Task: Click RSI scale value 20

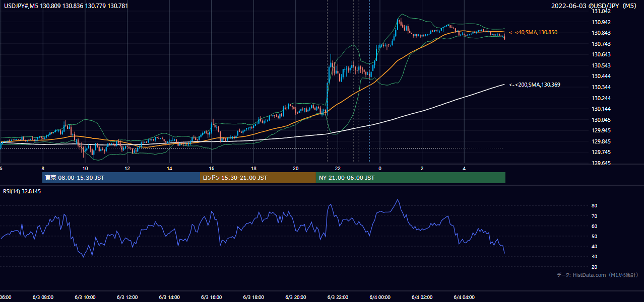Action: tap(595, 267)
